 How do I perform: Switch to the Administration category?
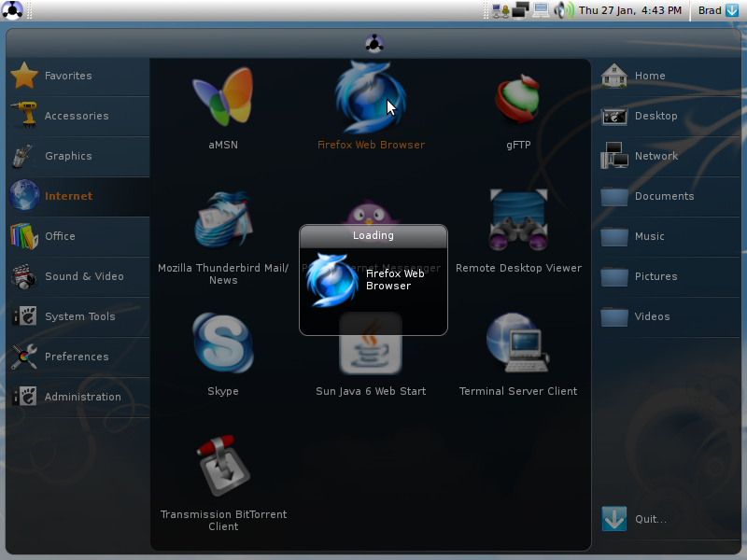click(78, 396)
